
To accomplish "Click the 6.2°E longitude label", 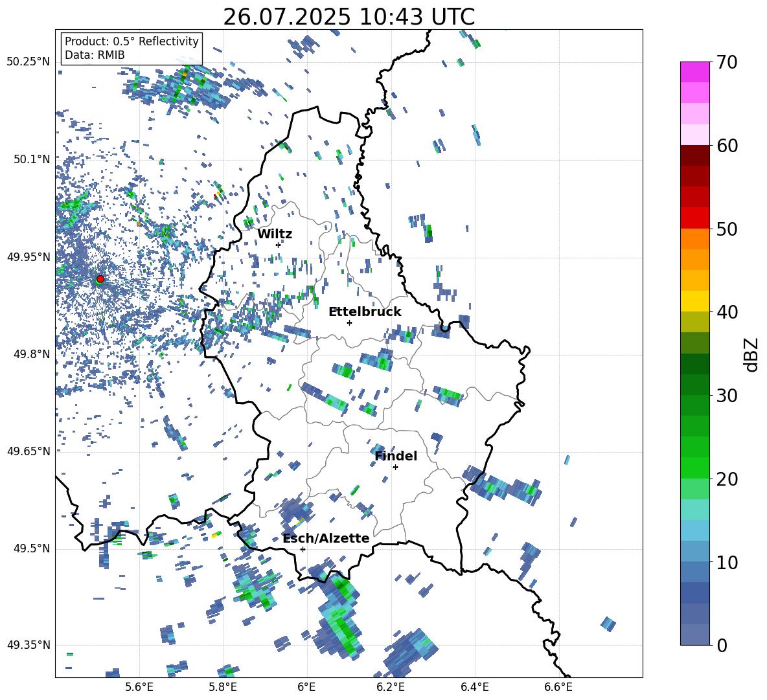I will (391, 687).
